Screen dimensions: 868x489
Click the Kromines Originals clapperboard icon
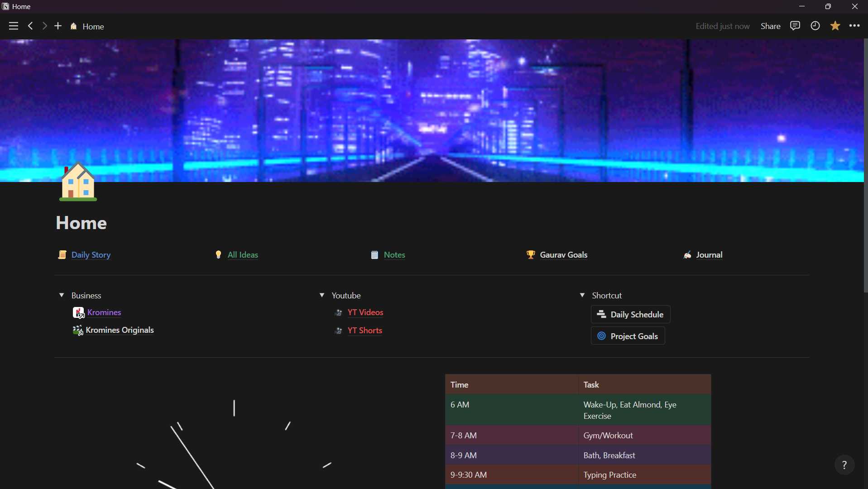tap(78, 330)
